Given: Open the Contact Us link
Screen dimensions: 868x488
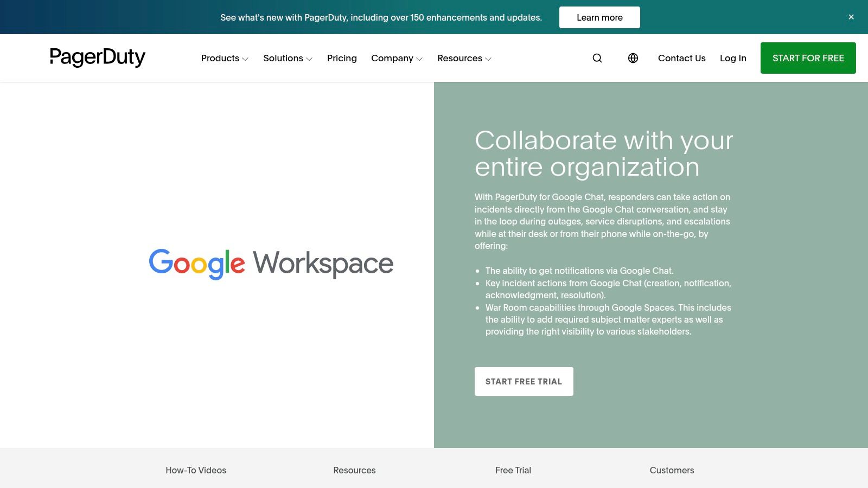Looking at the screenshot, I should 681,58.
